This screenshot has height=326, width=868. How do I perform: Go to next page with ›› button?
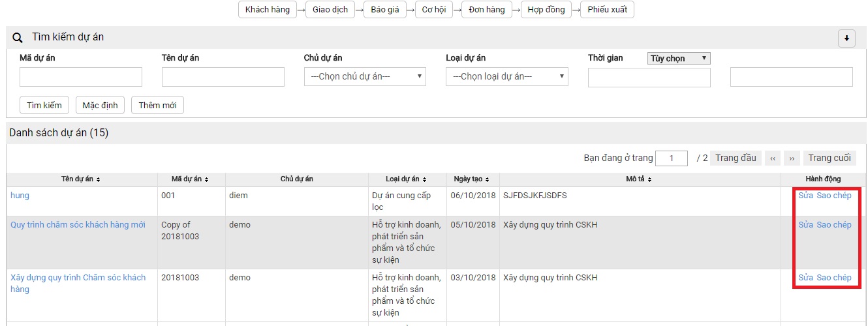pos(792,158)
